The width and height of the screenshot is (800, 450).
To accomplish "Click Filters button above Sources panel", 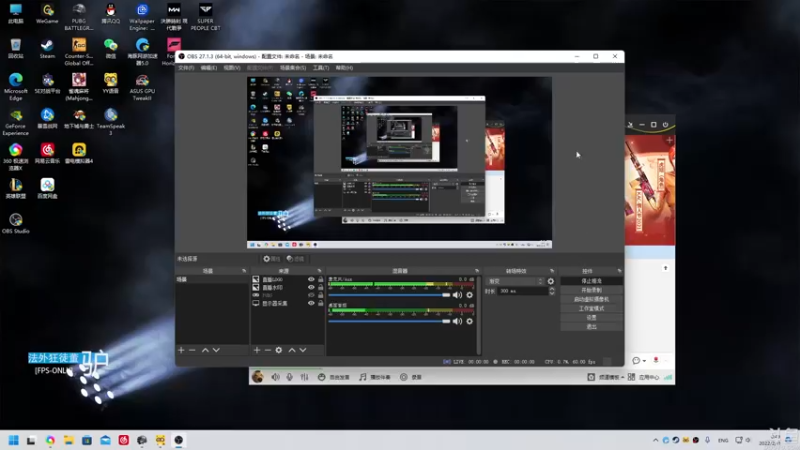I will click(295, 259).
